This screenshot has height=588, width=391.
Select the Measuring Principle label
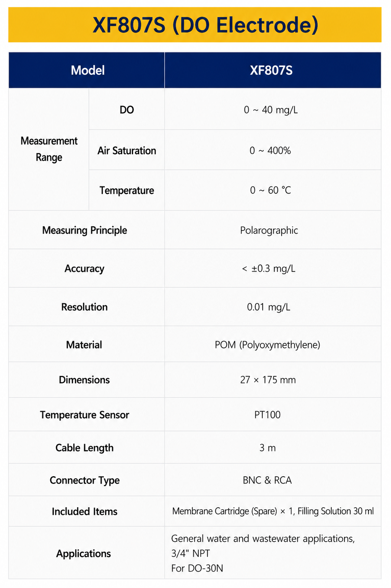coord(84,230)
